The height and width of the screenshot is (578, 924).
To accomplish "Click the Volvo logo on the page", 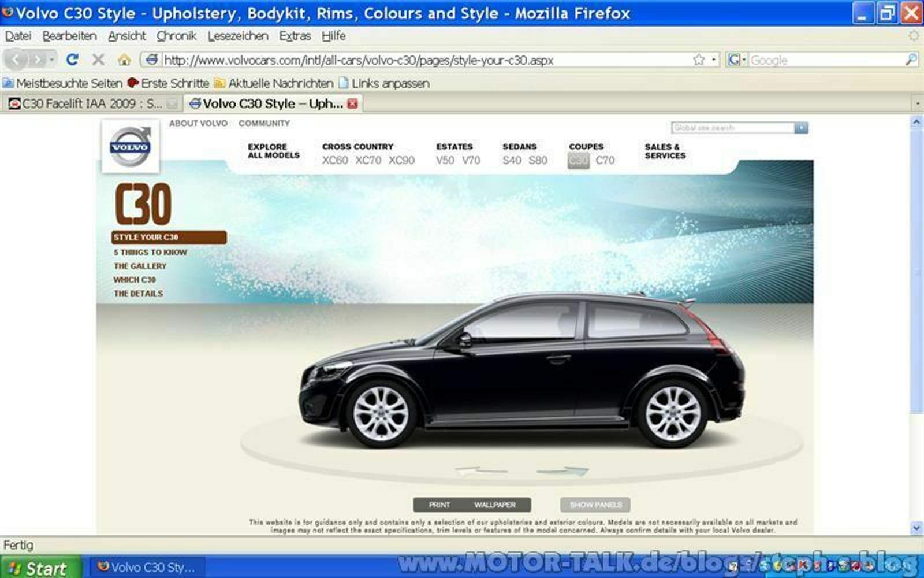I will [x=130, y=147].
